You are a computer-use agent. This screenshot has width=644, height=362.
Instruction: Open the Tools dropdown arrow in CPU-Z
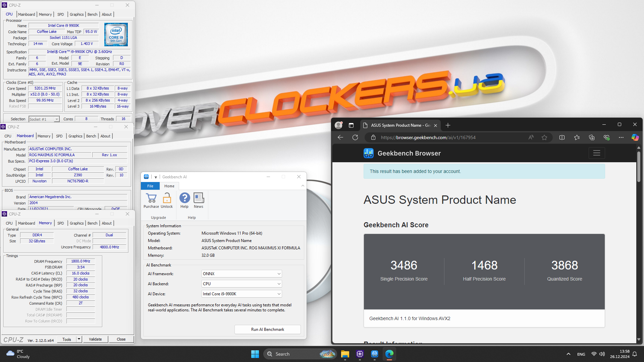pos(79,339)
